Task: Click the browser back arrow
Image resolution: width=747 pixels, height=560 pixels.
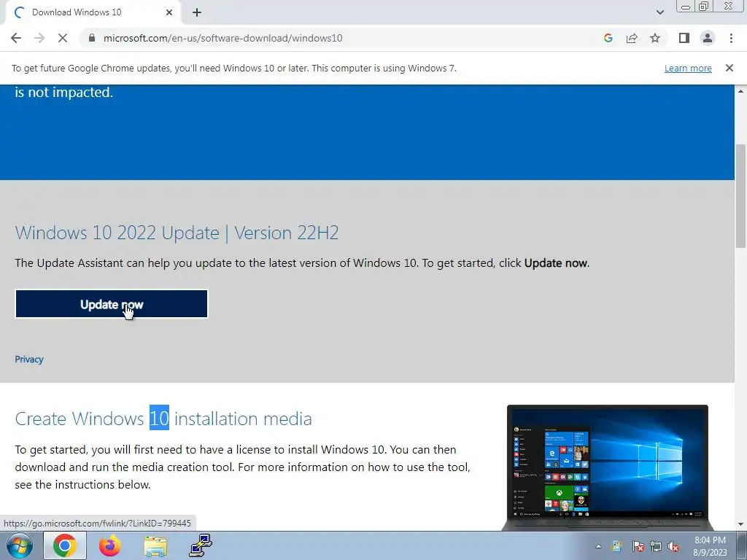Action: tap(16, 38)
